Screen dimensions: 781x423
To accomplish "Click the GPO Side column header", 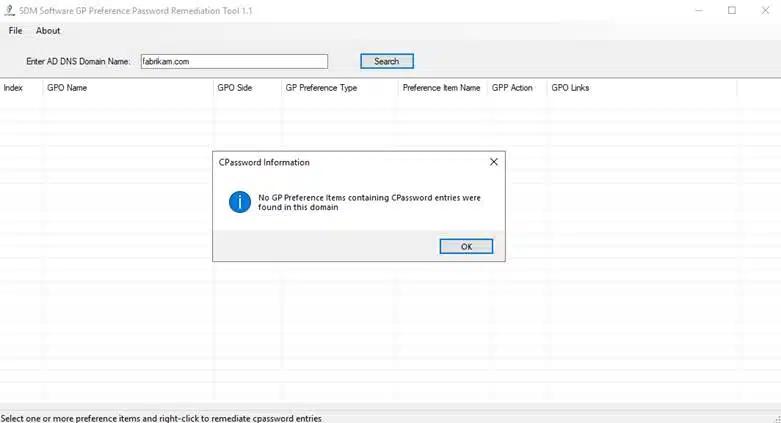I will [x=247, y=88].
